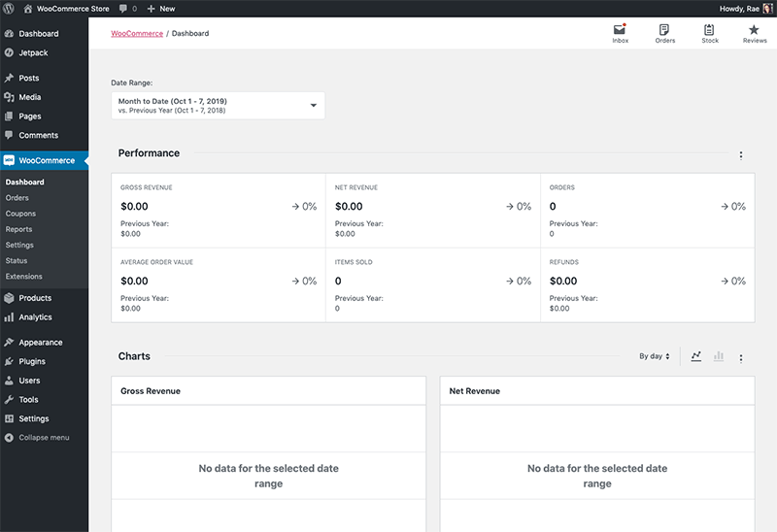Viewport: 777px width, 532px height.
Task: Click the Users person icon in sidebar
Action: (x=9, y=381)
